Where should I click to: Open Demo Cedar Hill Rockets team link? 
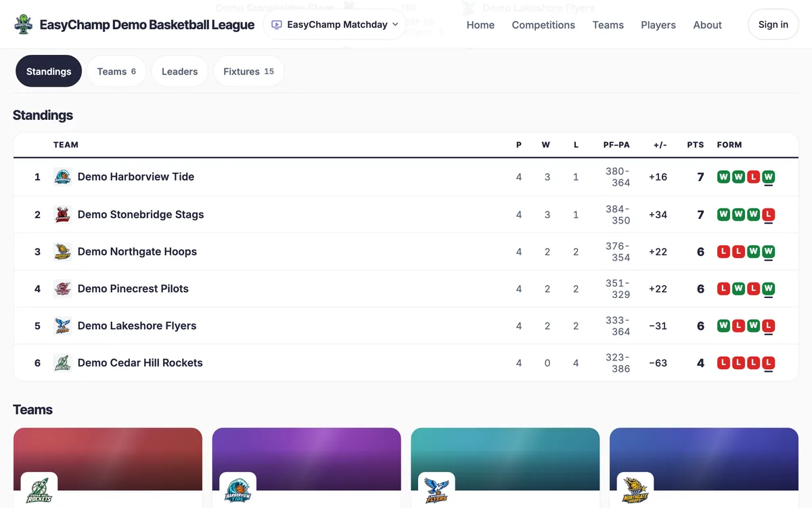click(140, 363)
